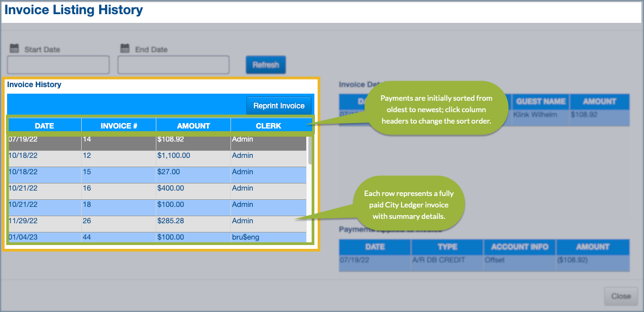The width and height of the screenshot is (644, 312).
Task: Select invoice 44 by clerk bru$eng
Action: coord(157,237)
